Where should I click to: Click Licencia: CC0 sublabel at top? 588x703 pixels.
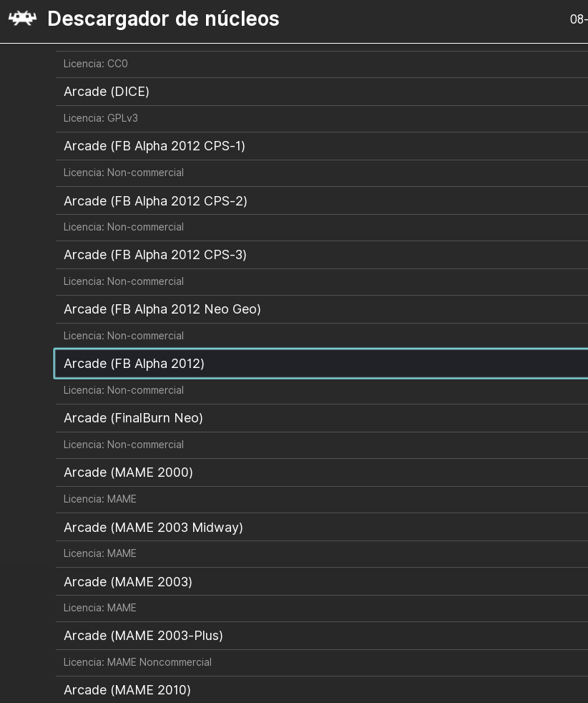point(96,64)
